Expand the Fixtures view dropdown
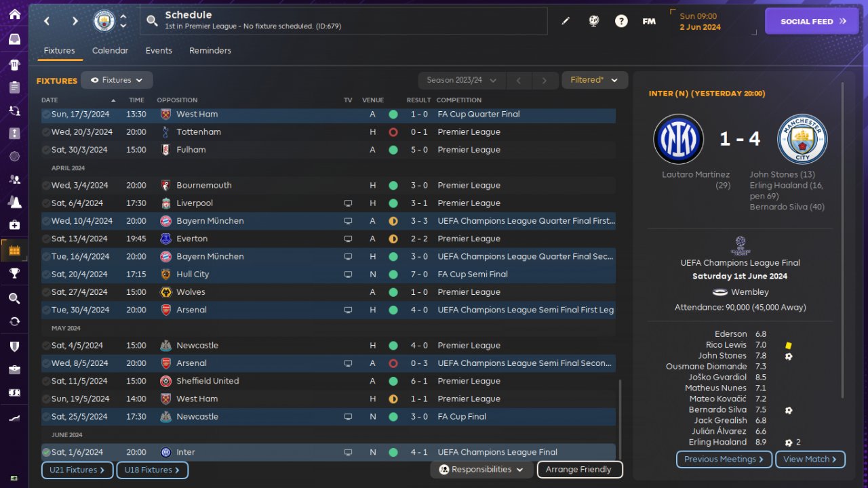Viewport: 868px width, 488px height. pos(117,80)
